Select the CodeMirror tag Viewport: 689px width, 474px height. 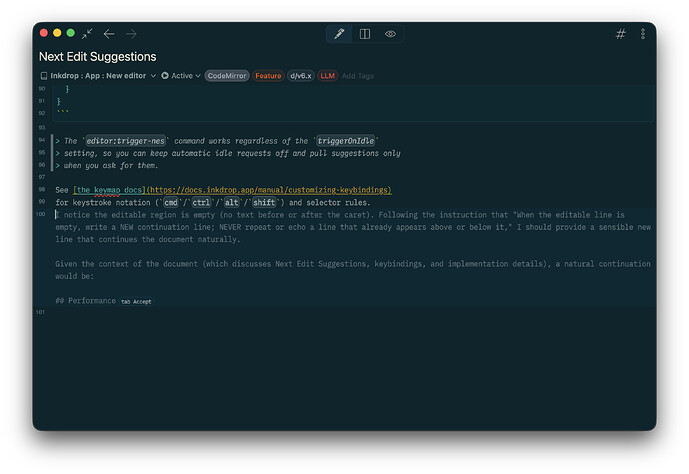click(x=227, y=76)
